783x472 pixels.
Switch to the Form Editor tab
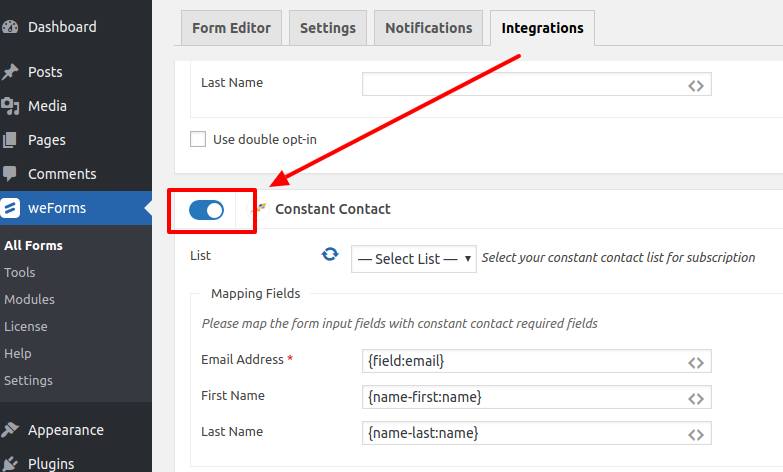tap(231, 28)
